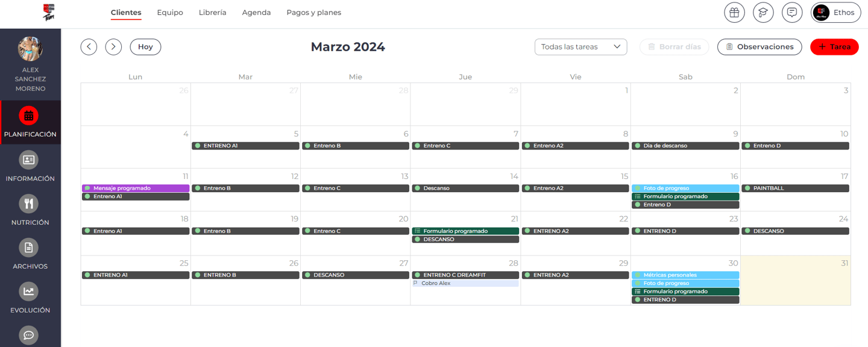Go to the next month arrow

click(x=113, y=46)
